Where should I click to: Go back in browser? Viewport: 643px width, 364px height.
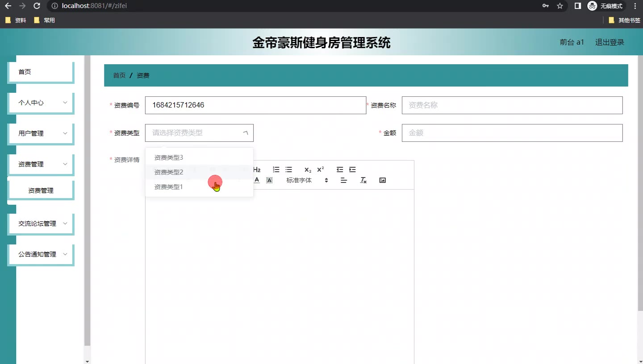point(8,6)
